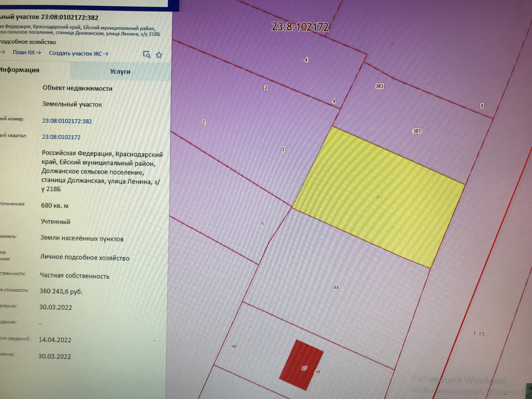The image size is (532, 399).
Task: Switch to the Информация tab
Action: tap(19, 70)
